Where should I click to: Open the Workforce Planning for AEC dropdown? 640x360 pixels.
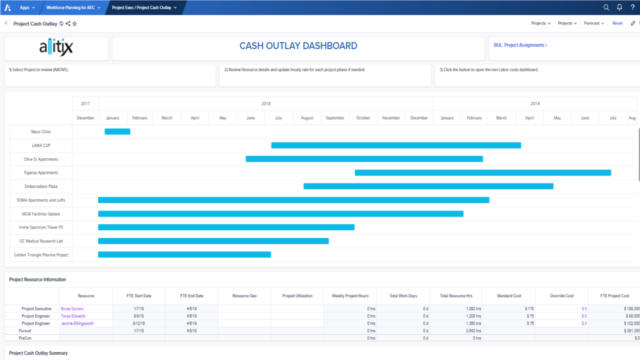(73, 7)
